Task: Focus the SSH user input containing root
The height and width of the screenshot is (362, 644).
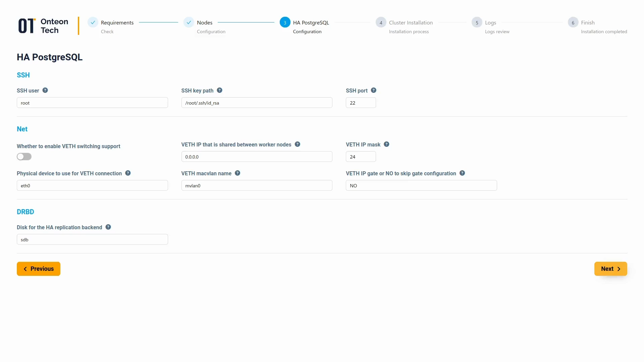Action: click(x=92, y=103)
